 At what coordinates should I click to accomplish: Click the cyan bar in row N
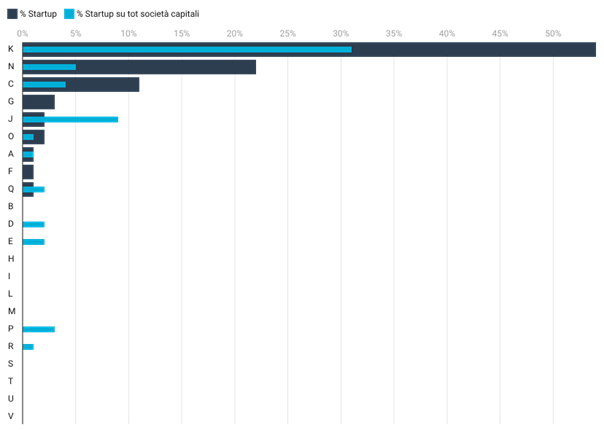pos(49,67)
